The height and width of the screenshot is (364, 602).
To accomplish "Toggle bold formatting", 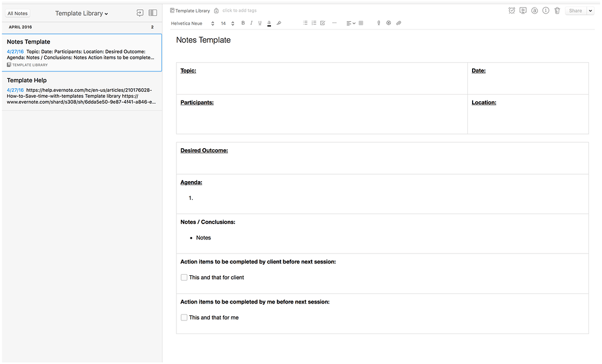I will [243, 23].
